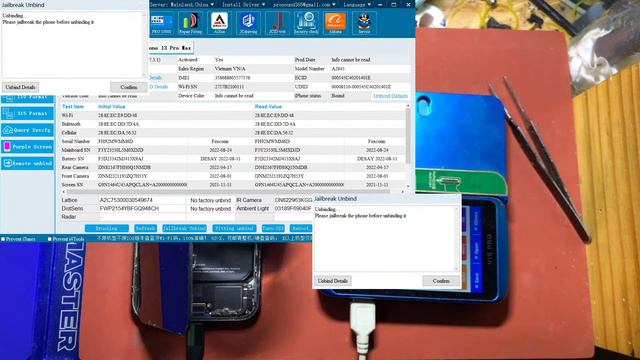
Task: Select Remote unbind in the sidebar
Action: [27, 163]
